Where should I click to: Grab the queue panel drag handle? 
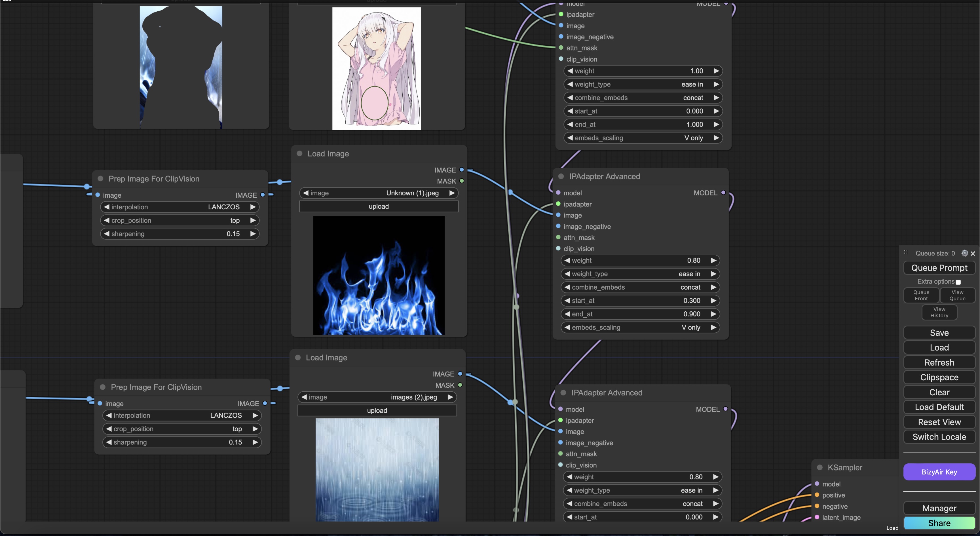pyautogui.click(x=906, y=253)
